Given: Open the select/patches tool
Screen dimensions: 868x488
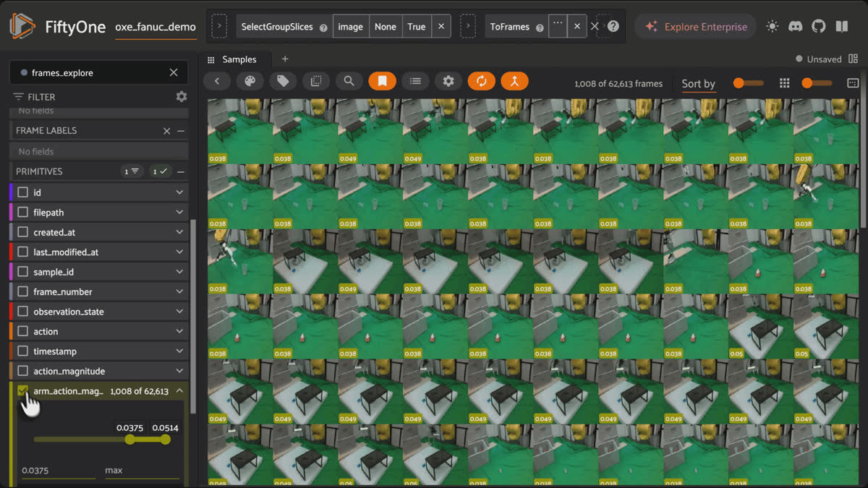Looking at the screenshot, I should (316, 81).
